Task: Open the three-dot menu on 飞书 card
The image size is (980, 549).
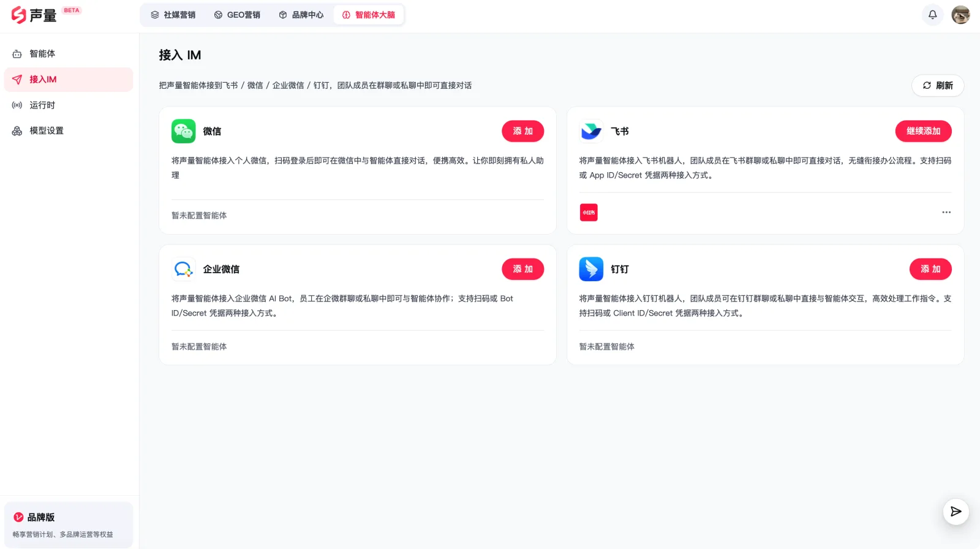Action: pyautogui.click(x=946, y=213)
